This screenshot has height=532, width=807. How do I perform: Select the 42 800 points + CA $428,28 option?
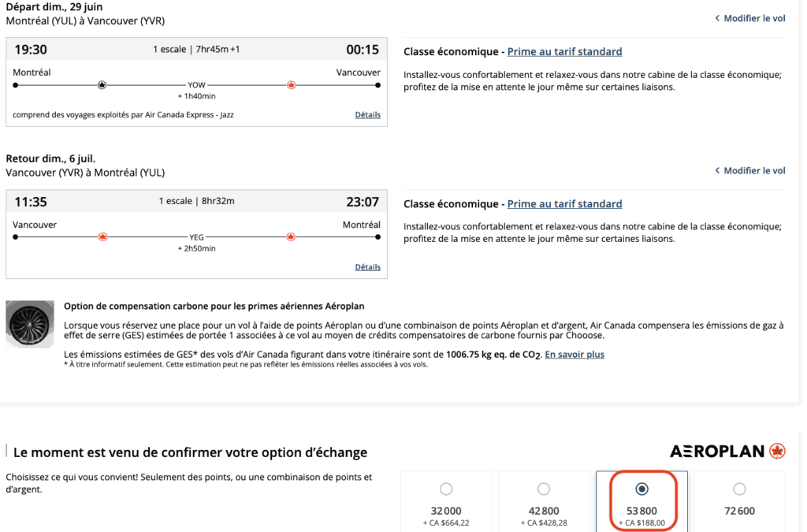pos(544,489)
